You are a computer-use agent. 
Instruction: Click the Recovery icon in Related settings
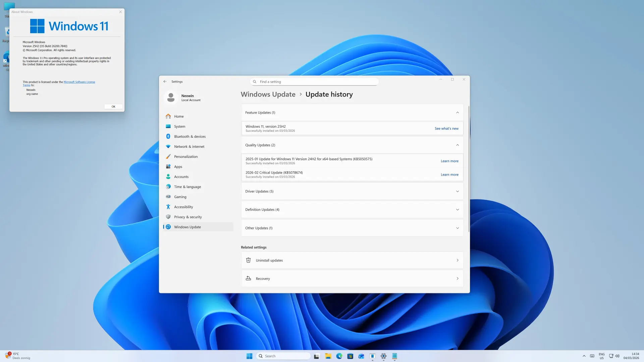click(248, 279)
